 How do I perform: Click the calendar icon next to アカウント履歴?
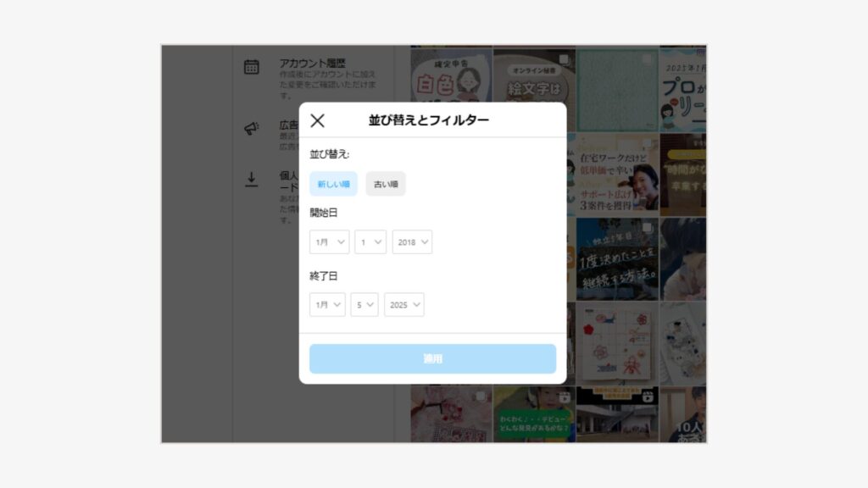click(252, 66)
